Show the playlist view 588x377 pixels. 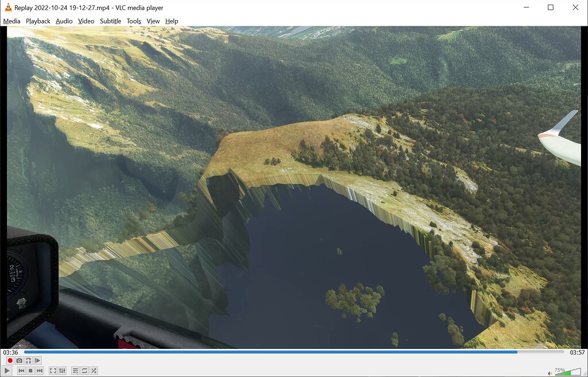(75, 371)
